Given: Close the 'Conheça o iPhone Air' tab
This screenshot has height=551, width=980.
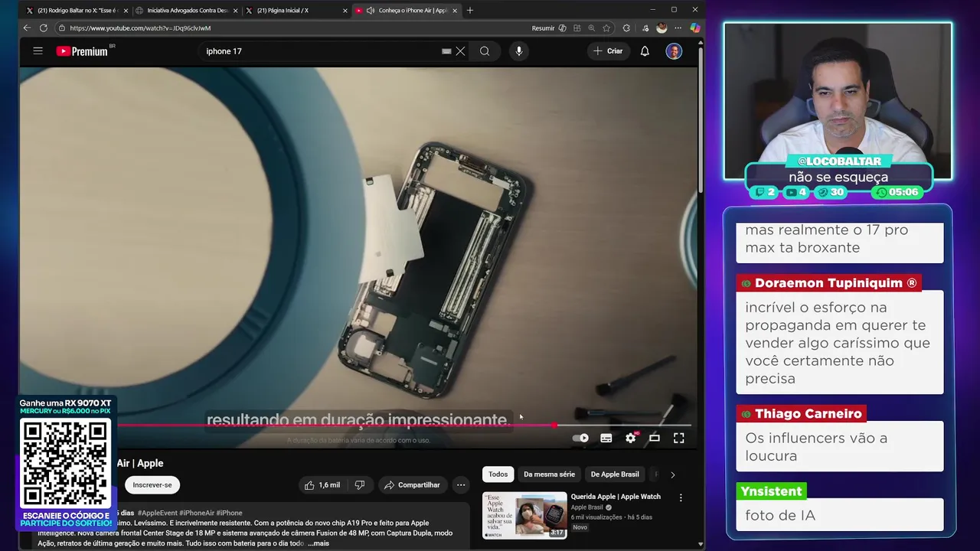Looking at the screenshot, I should point(455,10).
